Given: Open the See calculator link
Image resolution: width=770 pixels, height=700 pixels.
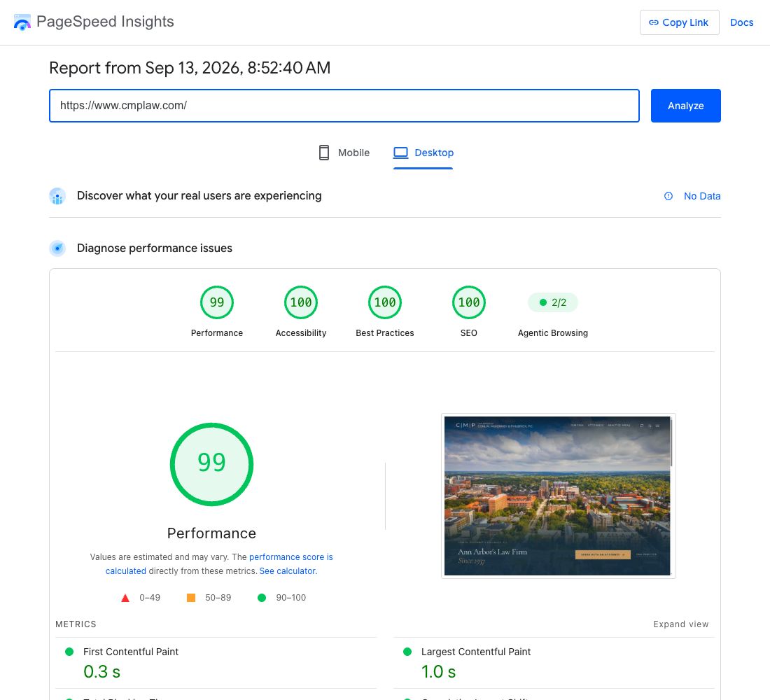Looking at the screenshot, I should tap(287, 570).
